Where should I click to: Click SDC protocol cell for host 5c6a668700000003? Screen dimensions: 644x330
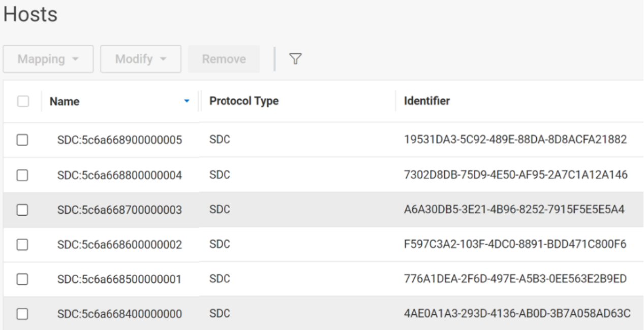[x=220, y=209]
